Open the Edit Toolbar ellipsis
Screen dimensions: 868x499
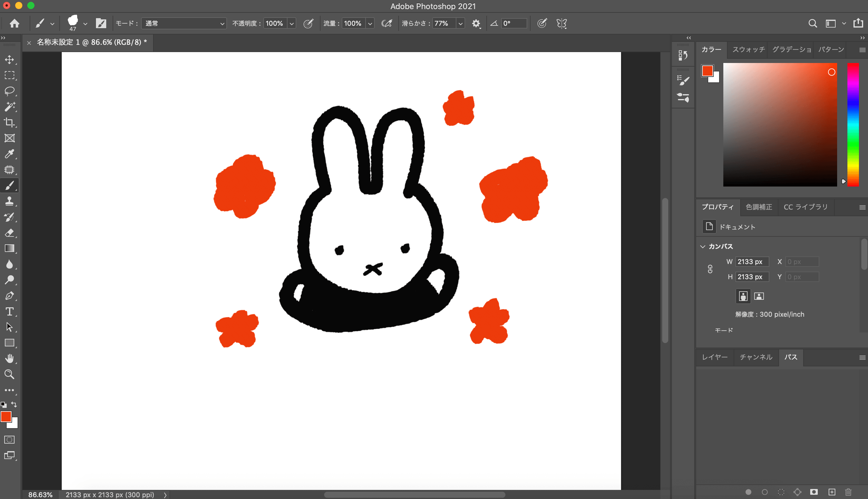10,391
